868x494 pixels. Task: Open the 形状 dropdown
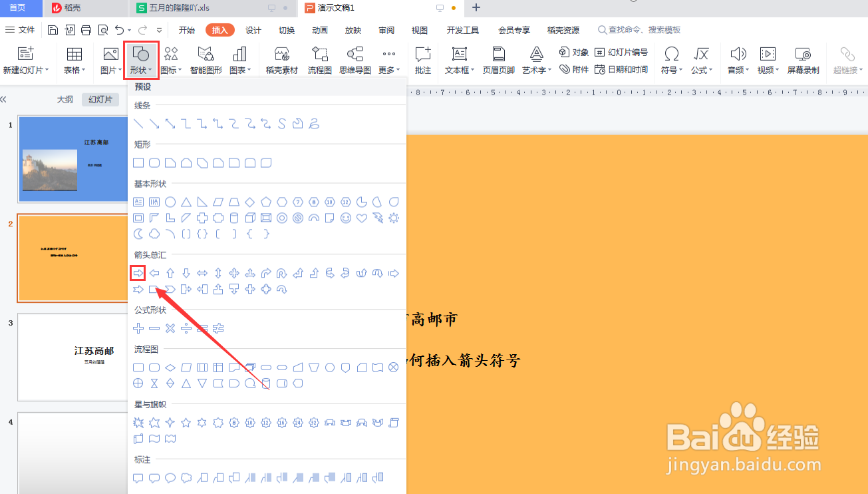click(x=141, y=61)
